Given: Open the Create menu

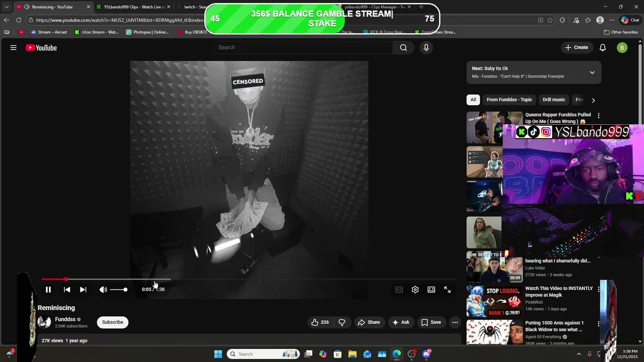Looking at the screenshot, I should 577,47.
